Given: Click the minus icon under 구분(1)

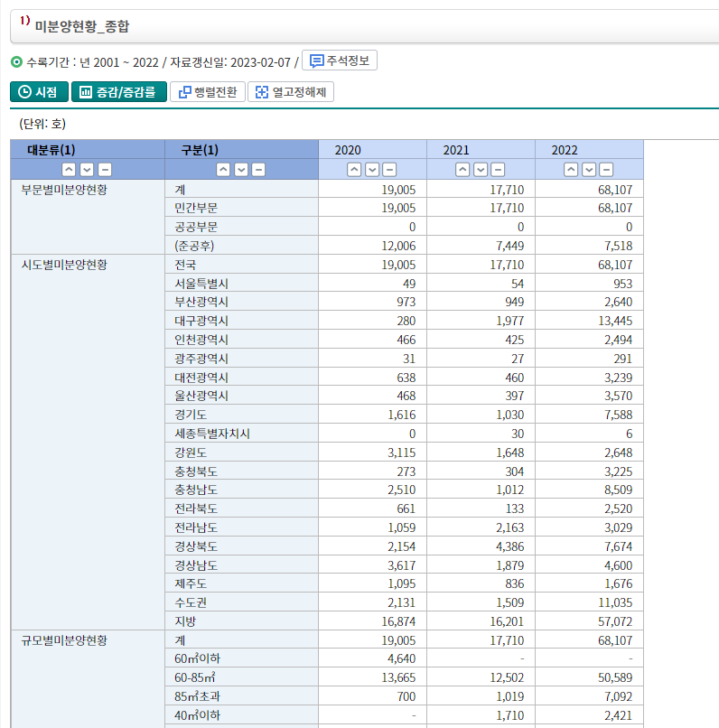Looking at the screenshot, I should [x=258, y=170].
